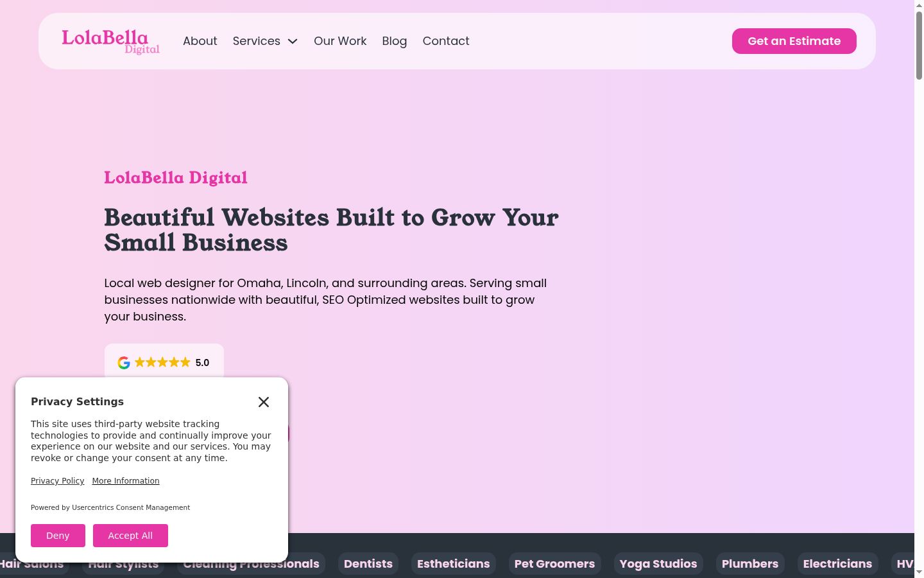This screenshot has height=578, width=924.
Task: Click the page vertical scrollbar thumb
Action: click(919, 45)
